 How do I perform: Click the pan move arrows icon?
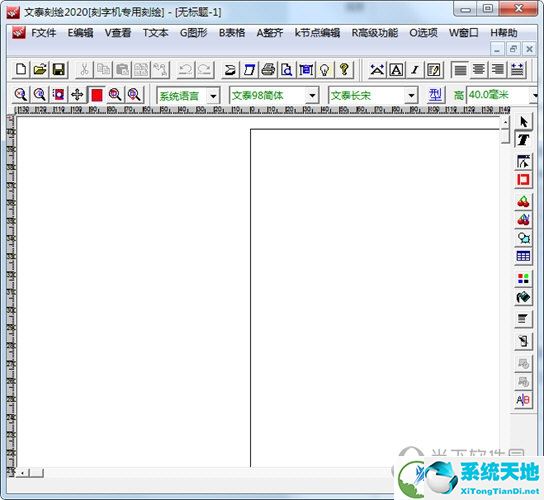(x=77, y=94)
